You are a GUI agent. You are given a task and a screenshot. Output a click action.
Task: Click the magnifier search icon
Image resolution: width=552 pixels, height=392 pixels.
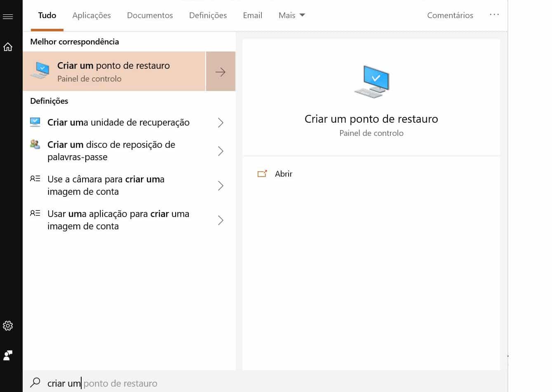pyautogui.click(x=35, y=383)
